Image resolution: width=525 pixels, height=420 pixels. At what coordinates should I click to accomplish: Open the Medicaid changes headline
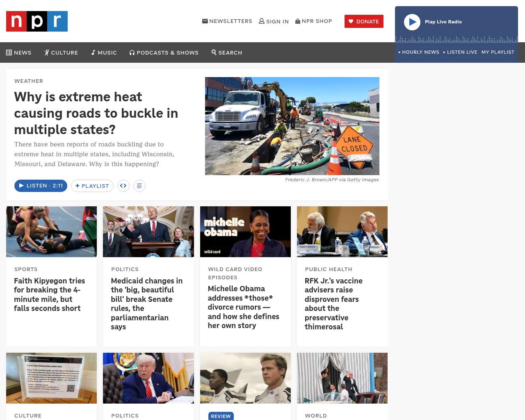coord(147,304)
